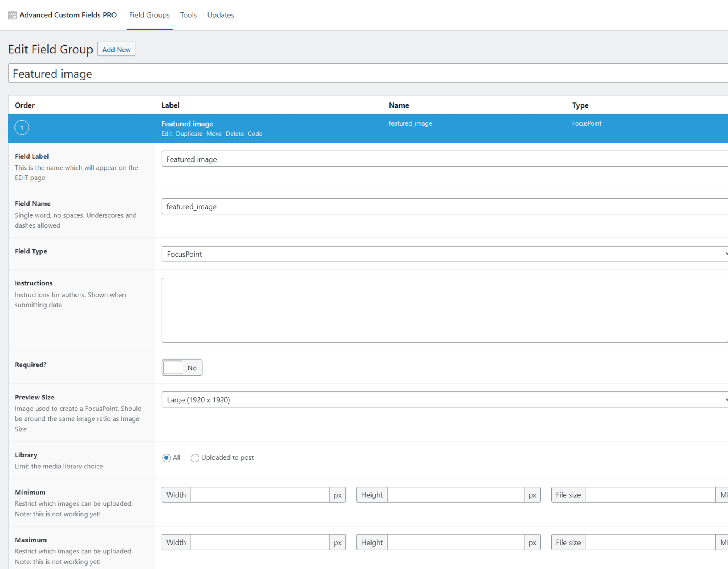Click the order number 1 circle handle
Image resolution: width=728 pixels, height=569 pixels.
click(22, 127)
